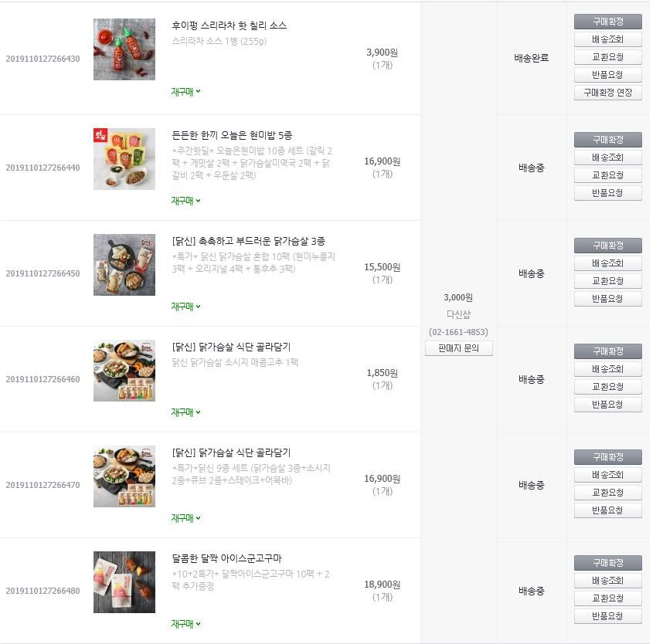Screen dimensions: 663x644
Task: Click 구매확정 for order ending 66470
Action: coord(607,457)
